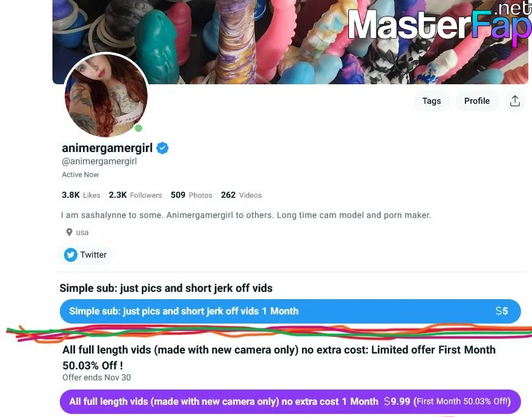Click the location pin icon beside usa
This screenshot has width=532, height=417.
click(69, 232)
